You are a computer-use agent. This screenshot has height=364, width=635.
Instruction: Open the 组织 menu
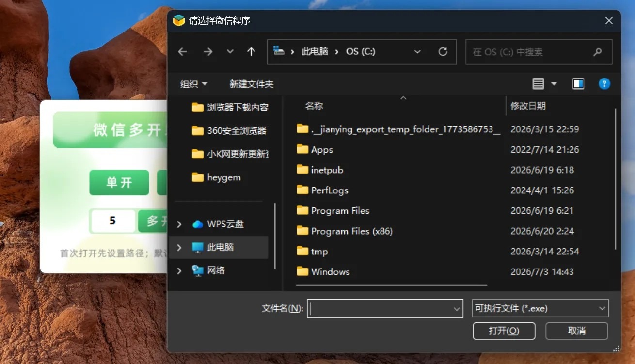[x=194, y=84]
